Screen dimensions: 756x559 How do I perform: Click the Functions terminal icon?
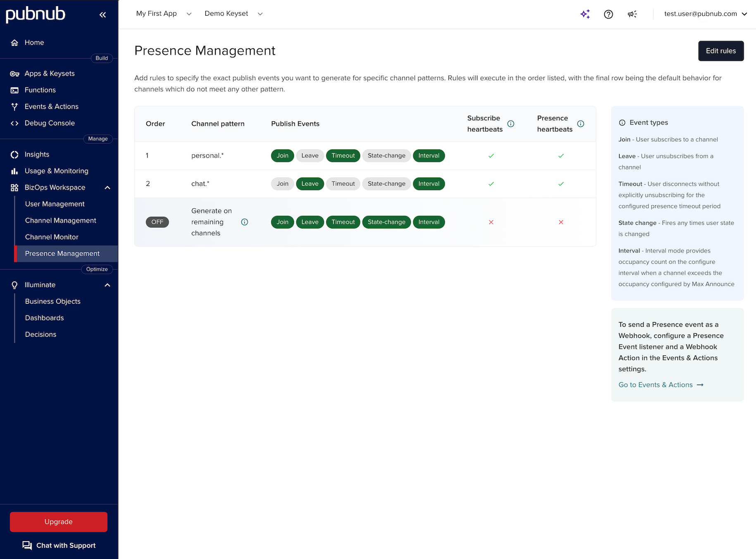tap(14, 90)
